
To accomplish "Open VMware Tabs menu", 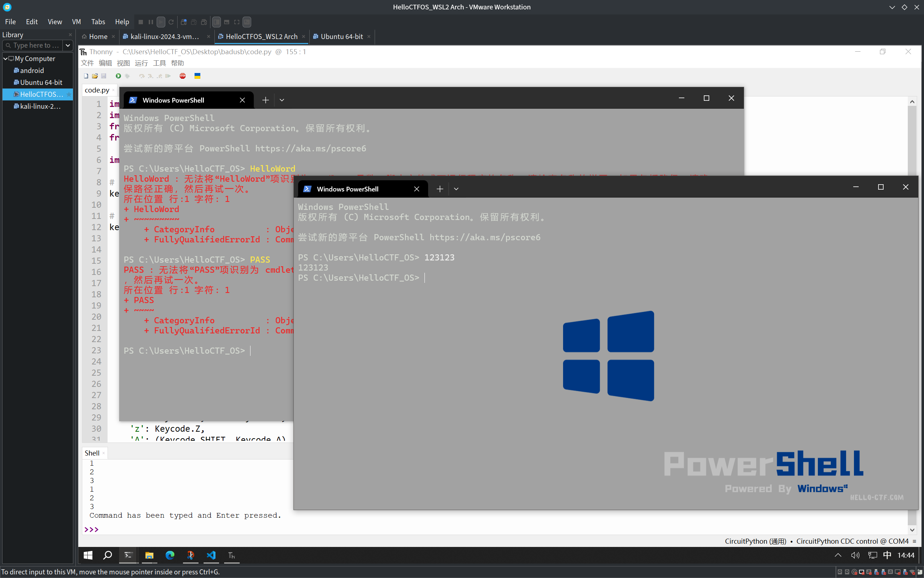I will (98, 22).
